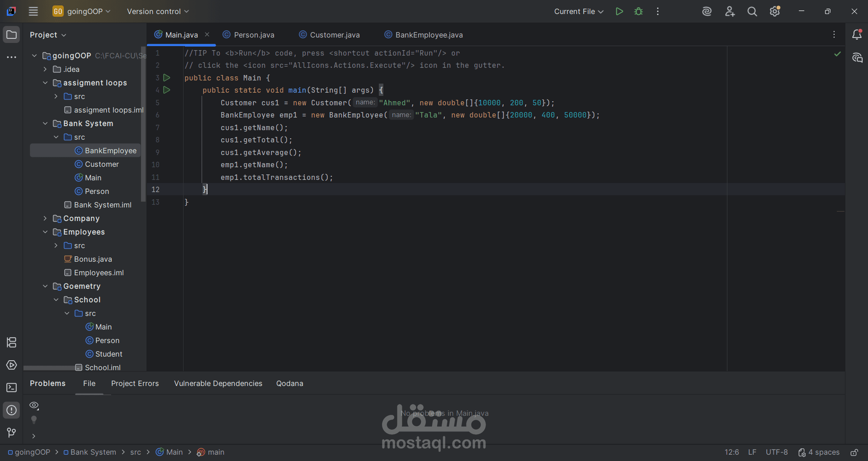Toggle the eye view options in Problems panel
868x461 pixels.
click(34, 405)
